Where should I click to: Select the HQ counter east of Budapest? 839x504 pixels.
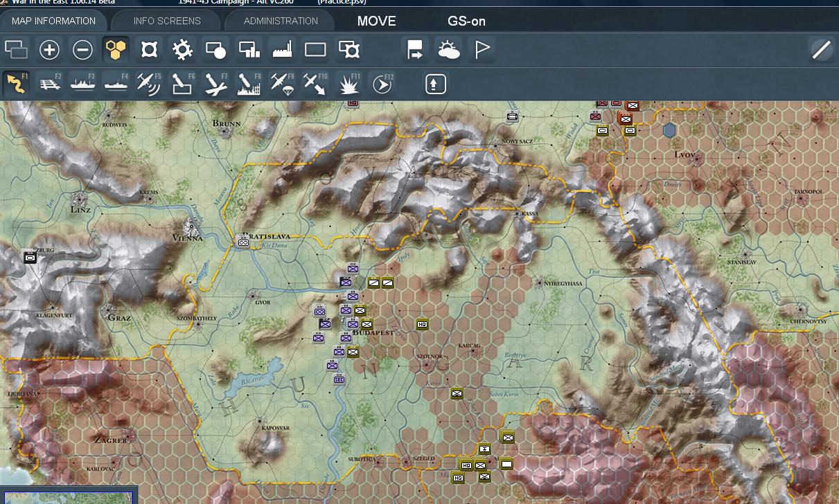point(422,324)
